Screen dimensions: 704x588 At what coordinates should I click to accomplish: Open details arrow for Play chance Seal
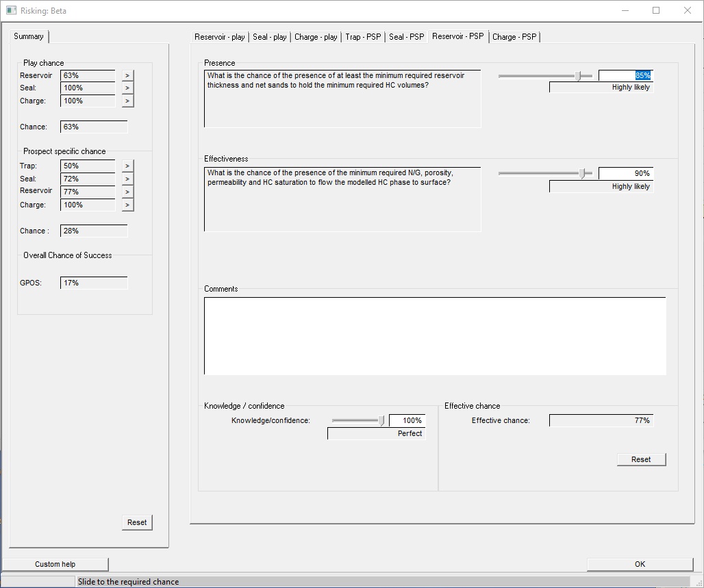coord(127,88)
